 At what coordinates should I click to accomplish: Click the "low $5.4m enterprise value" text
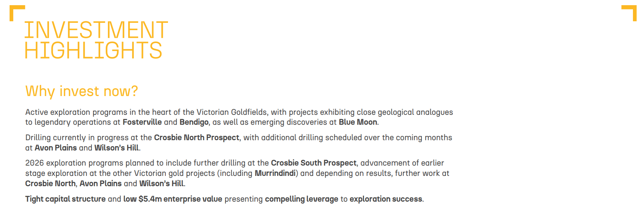coord(172,199)
